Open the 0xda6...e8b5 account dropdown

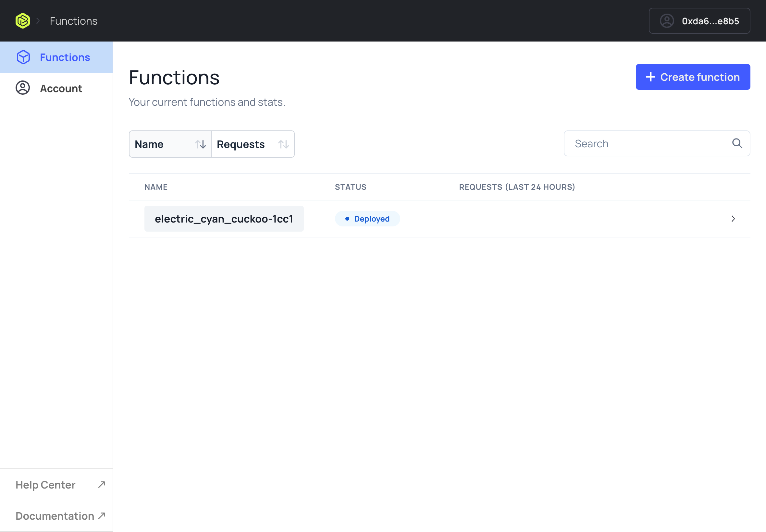(x=699, y=21)
